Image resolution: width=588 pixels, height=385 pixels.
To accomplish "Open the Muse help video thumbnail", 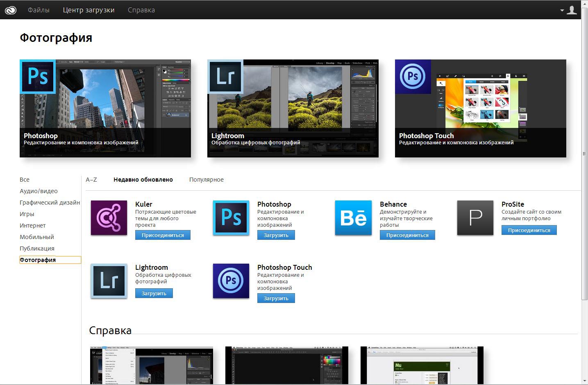I will 422,365.
